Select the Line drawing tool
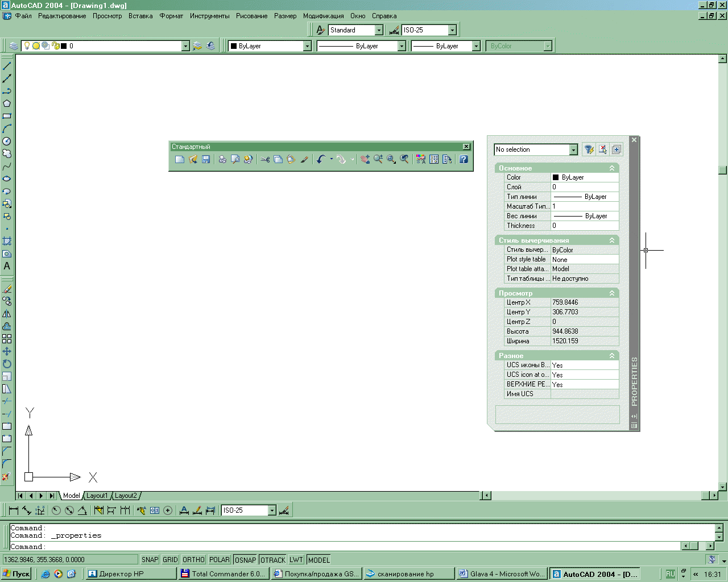The image size is (728, 582). click(7, 66)
